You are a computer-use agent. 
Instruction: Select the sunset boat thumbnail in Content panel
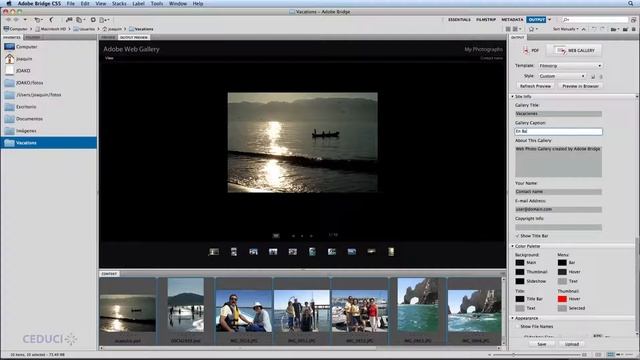point(128,313)
